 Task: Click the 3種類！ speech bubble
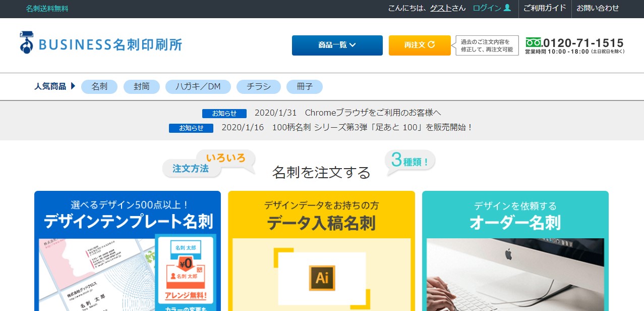pyautogui.click(x=409, y=162)
